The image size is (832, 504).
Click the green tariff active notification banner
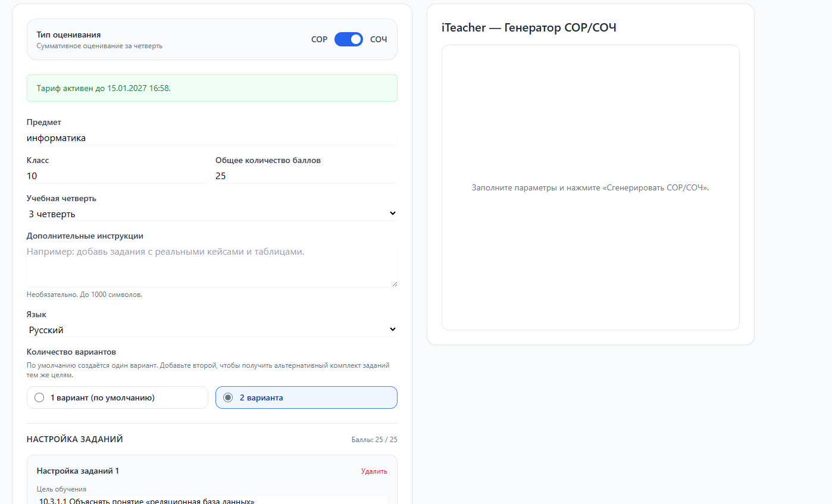pos(211,88)
